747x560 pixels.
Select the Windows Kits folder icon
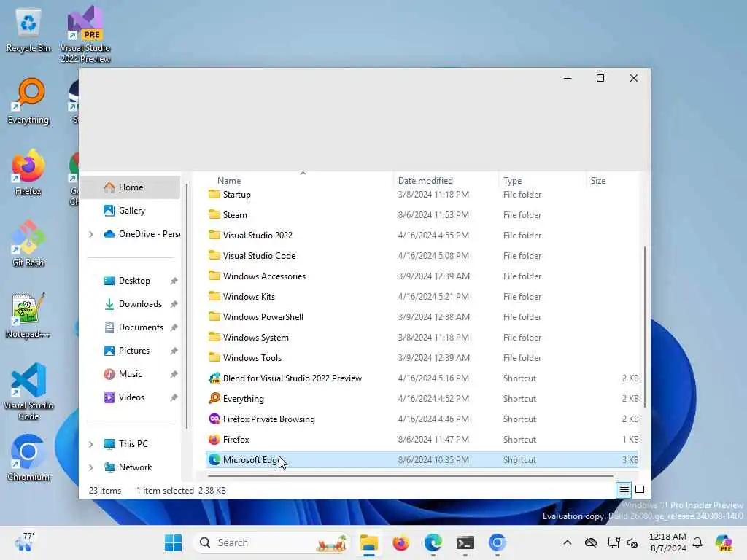[214, 297]
